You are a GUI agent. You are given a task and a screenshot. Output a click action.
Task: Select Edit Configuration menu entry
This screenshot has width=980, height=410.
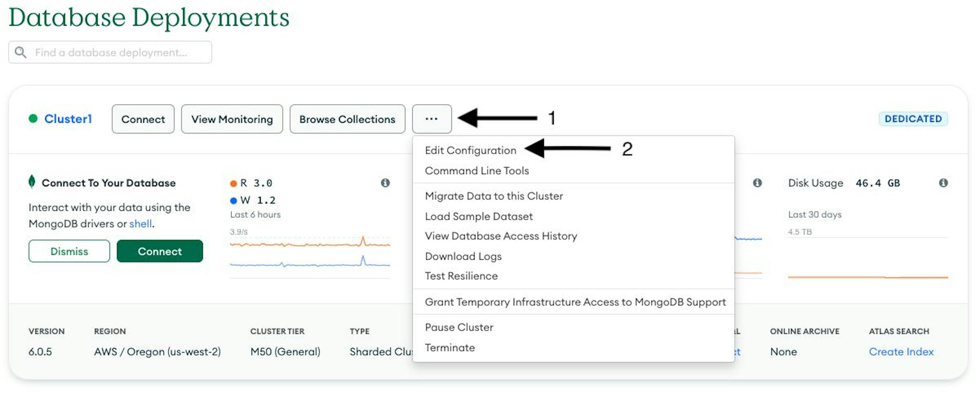pyautogui.click(x=470, y=150)
